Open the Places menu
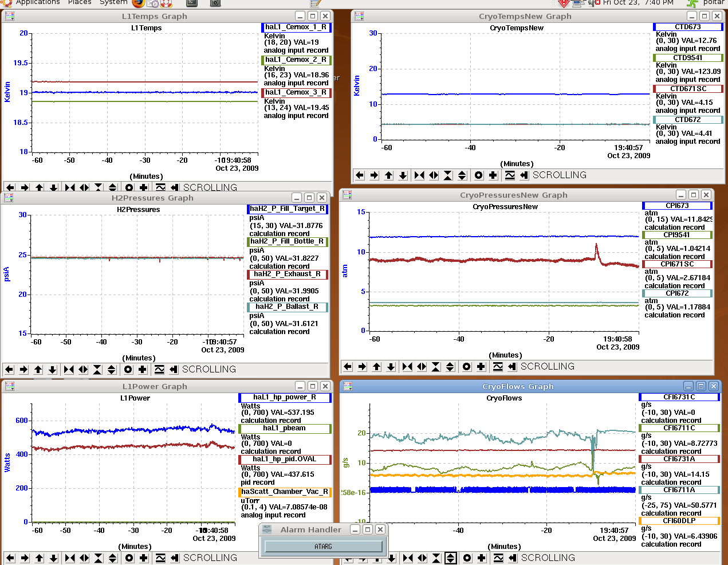This screenshot has width=728, height=565. [x=80, y=3]
